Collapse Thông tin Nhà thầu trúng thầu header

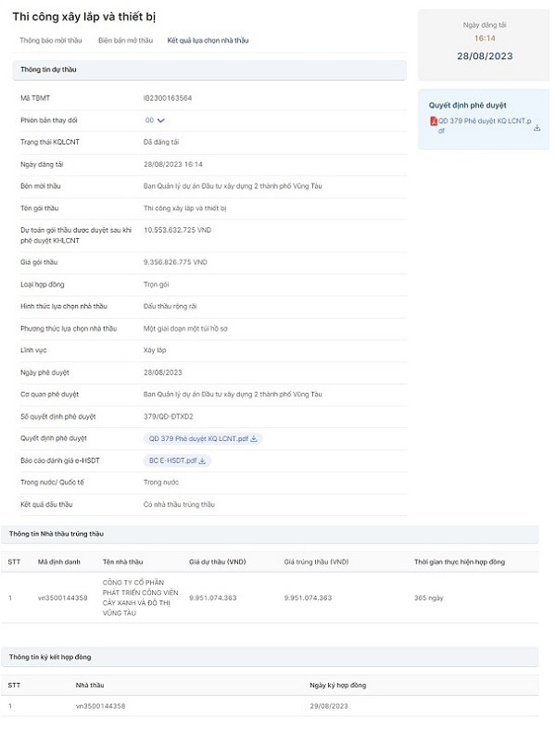coord(269,535)
